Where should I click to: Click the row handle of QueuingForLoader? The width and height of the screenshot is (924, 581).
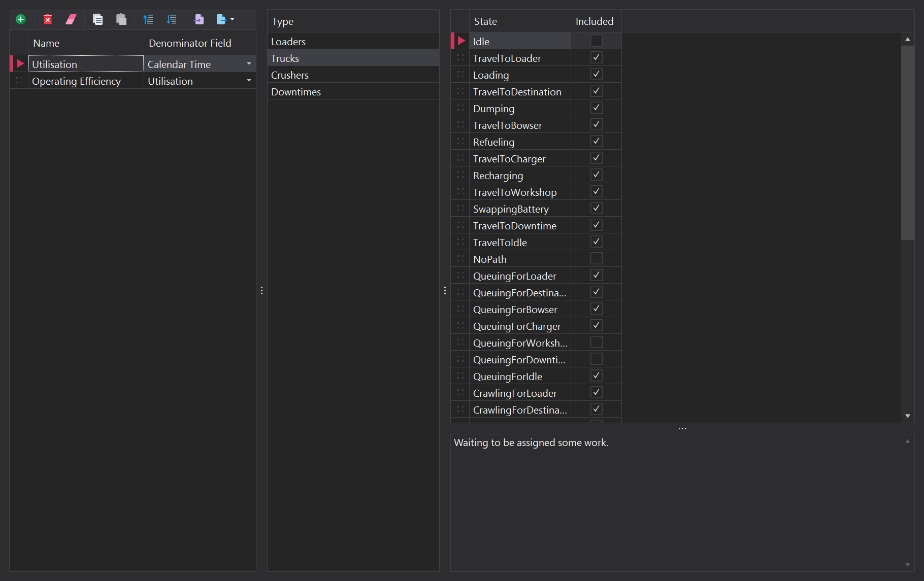point(460,276)
